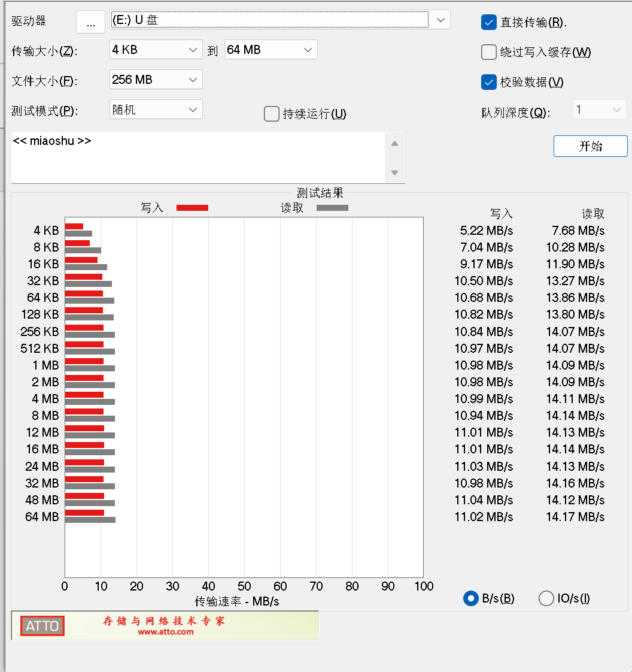Screen dimensions: 632x672
Task: Select the B/s display radio button
Action: tap(470, 598)
